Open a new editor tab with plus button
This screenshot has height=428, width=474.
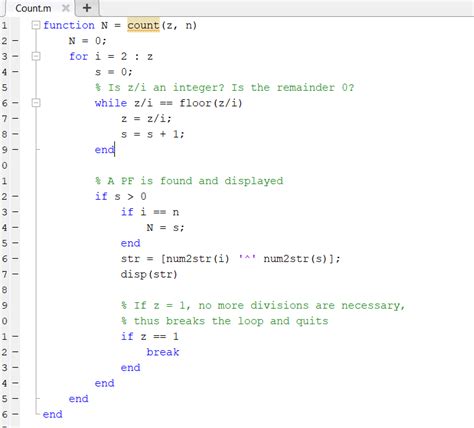[87, 8]
